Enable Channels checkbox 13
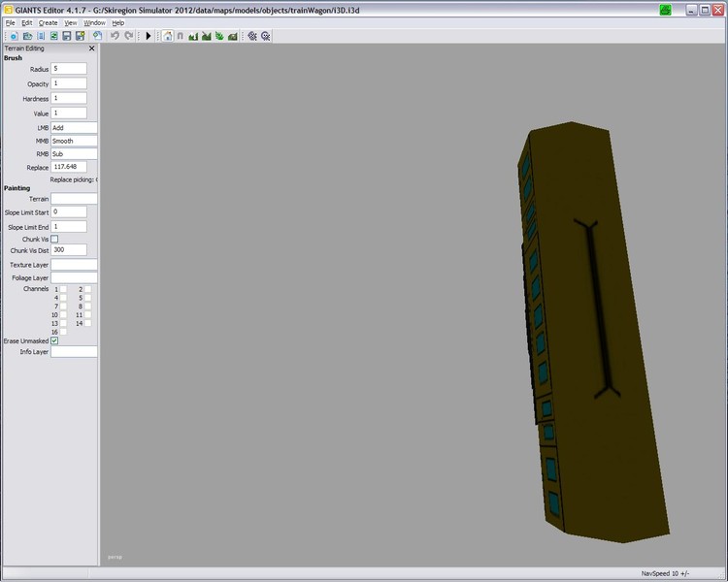Image resolution: width=728 pixels, height=582 pixels. tap(63, 323)
